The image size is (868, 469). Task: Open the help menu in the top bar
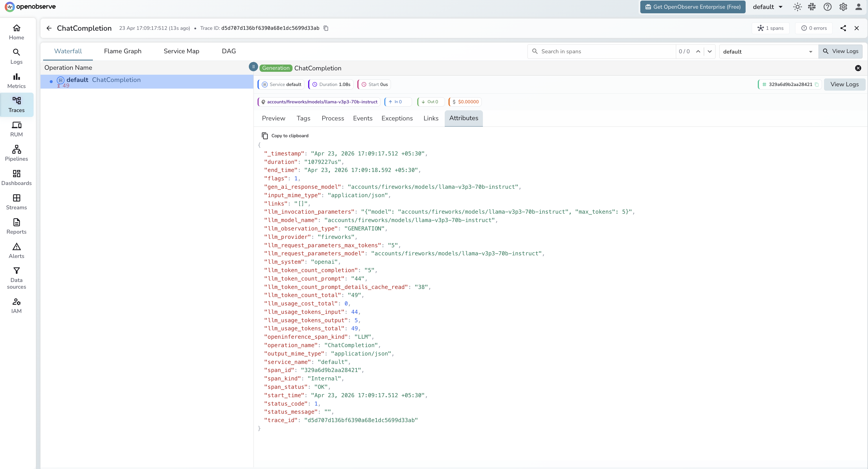click(827, 7)
